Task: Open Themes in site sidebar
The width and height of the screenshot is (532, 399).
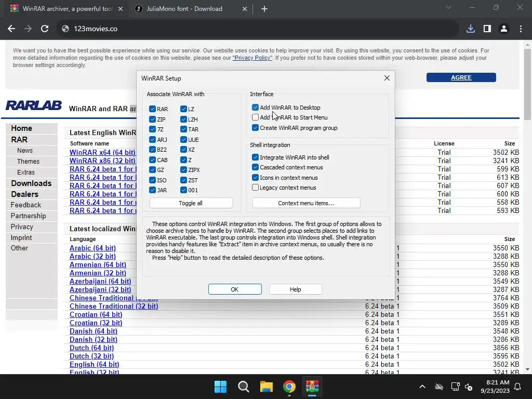Action: [28, 162]
